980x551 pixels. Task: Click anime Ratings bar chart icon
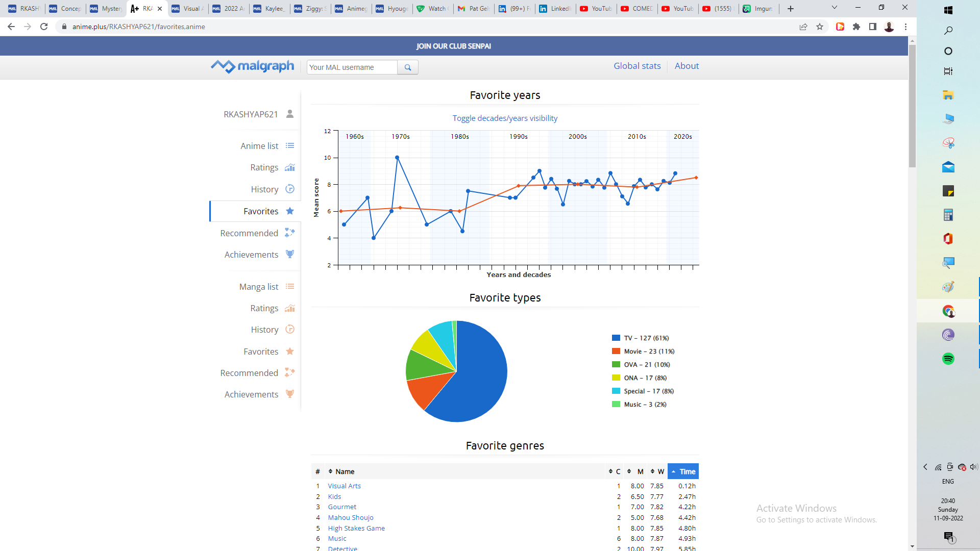pyautogui.click(x=290, y=167)
